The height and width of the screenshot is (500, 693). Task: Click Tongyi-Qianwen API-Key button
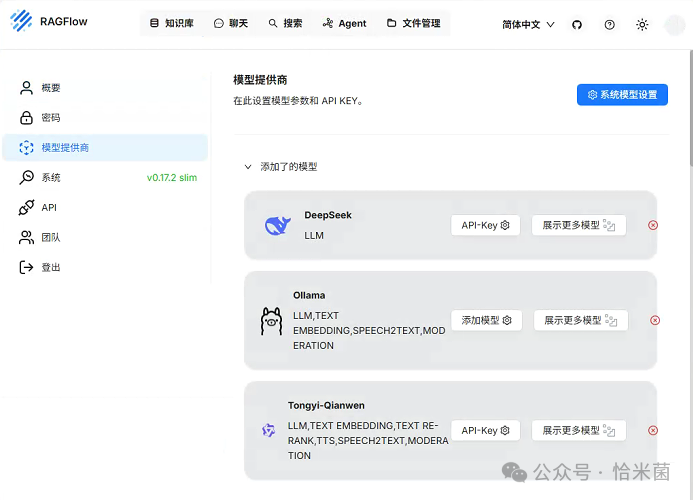(x=485, y=431)
